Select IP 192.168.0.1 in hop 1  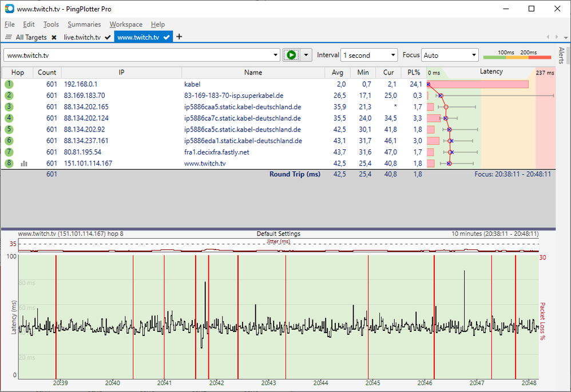click(x=81, y=84)
